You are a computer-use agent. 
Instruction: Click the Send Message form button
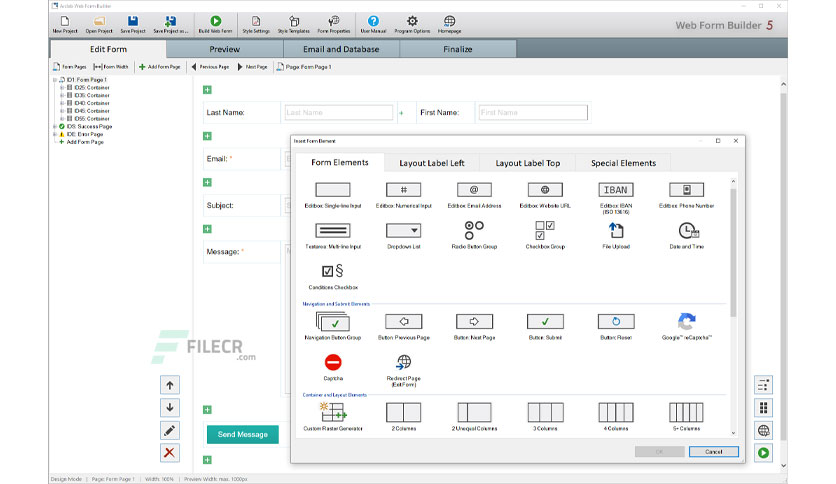[243, 434]
